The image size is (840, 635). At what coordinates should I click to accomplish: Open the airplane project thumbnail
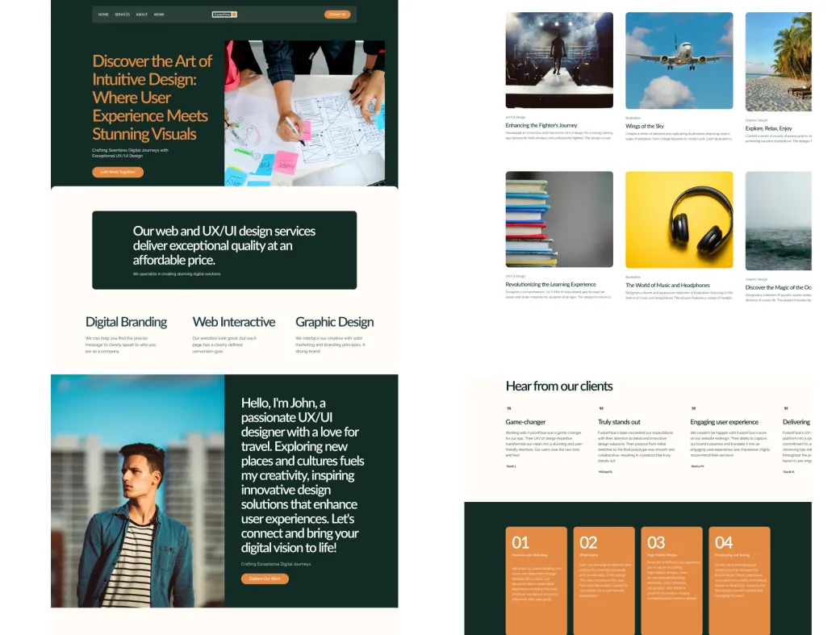(679, 61)
